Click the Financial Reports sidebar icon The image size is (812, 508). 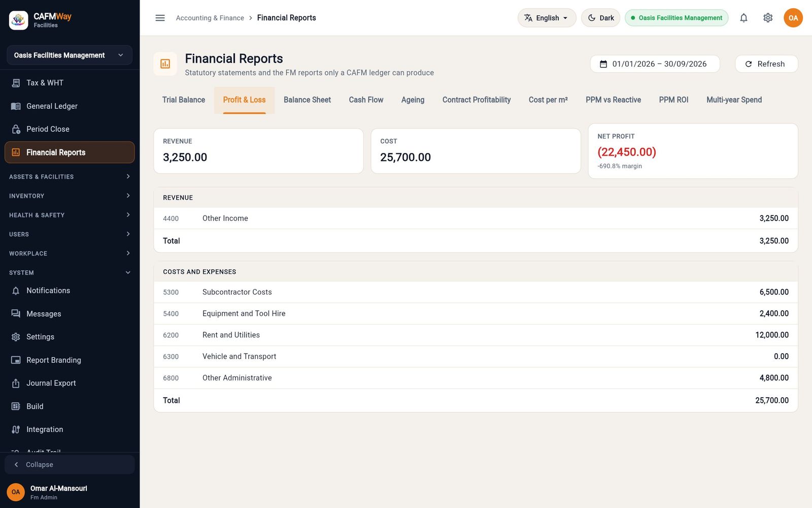point(16,152)
